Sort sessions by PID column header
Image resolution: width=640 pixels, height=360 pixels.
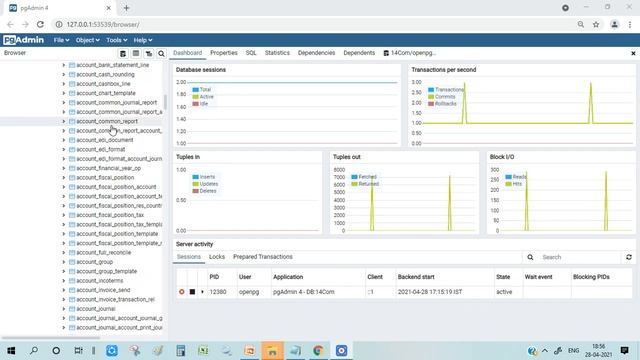pos(214,277)
